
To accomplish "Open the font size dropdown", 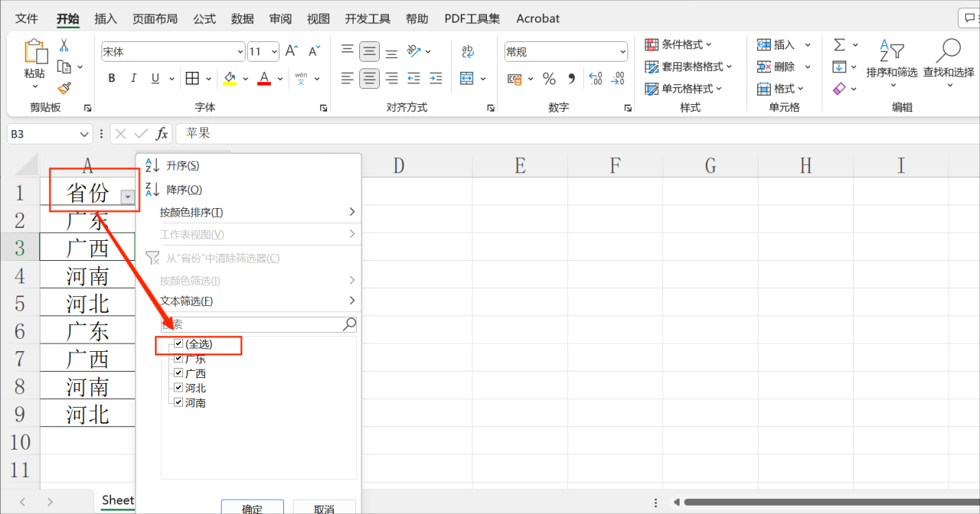I will click(x=275, y=52).
